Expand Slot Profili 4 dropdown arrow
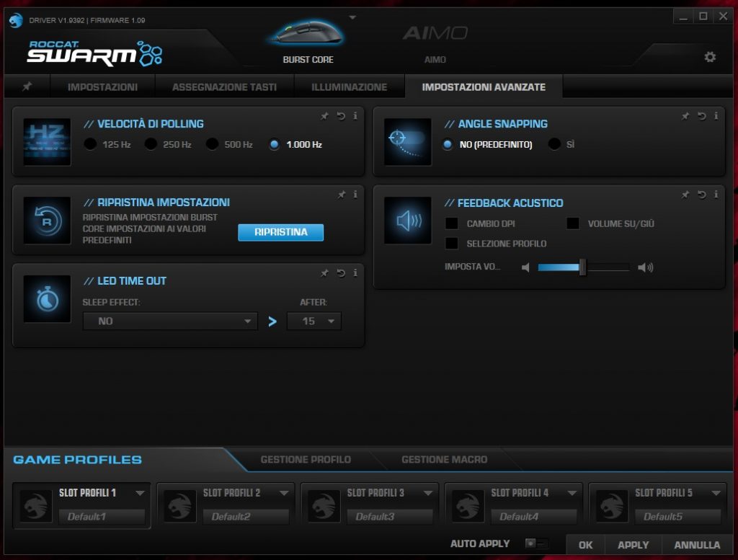The width and height of the screenshot is (738, 560). pos(572,493)
